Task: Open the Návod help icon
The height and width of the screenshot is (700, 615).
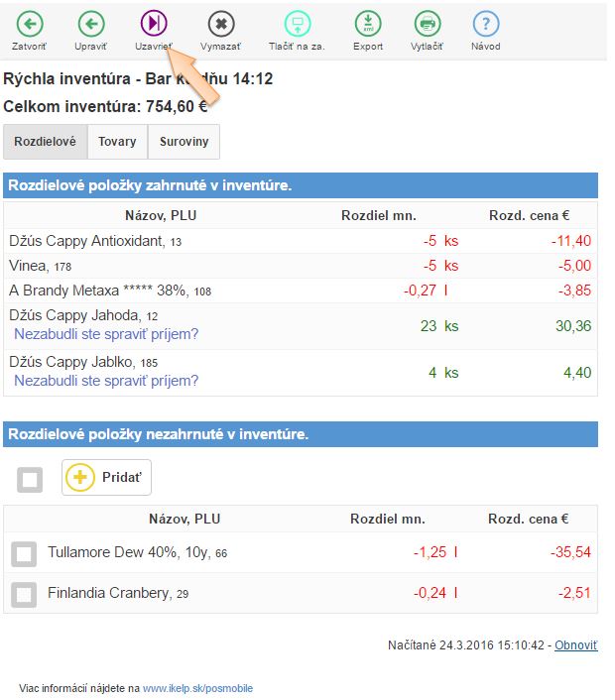Action: pos(485,24)
